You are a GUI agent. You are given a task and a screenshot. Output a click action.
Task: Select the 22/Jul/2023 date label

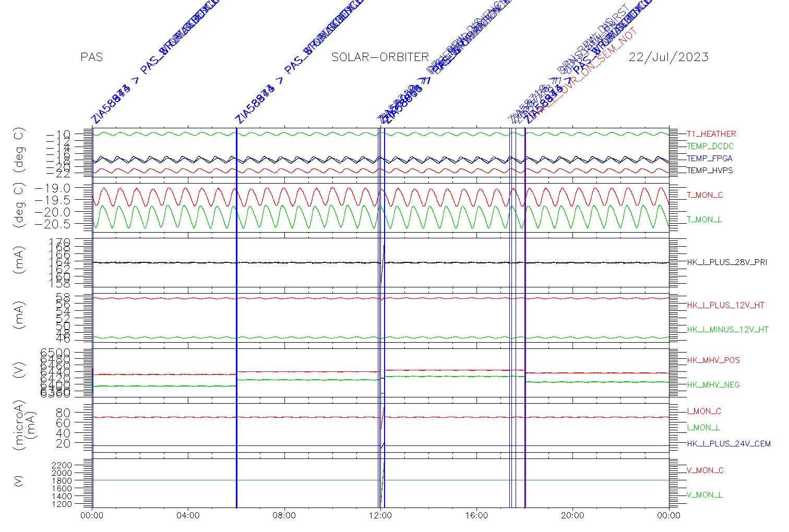[668, 57]
